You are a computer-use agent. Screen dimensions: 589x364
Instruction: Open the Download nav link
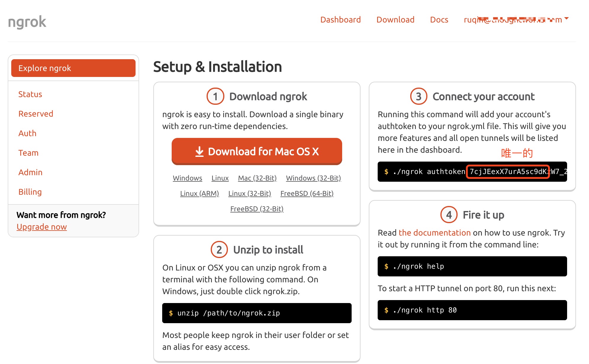[x=395, y=20]
